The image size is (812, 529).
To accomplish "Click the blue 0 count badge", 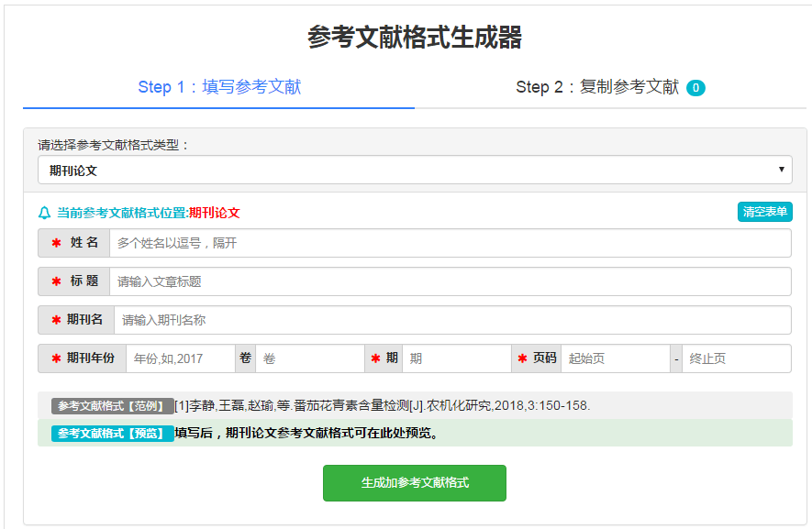I will [695, 88].
